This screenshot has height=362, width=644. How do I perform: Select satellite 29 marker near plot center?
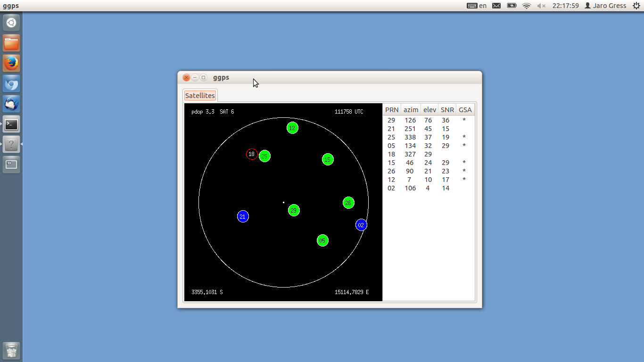[294, 210]
